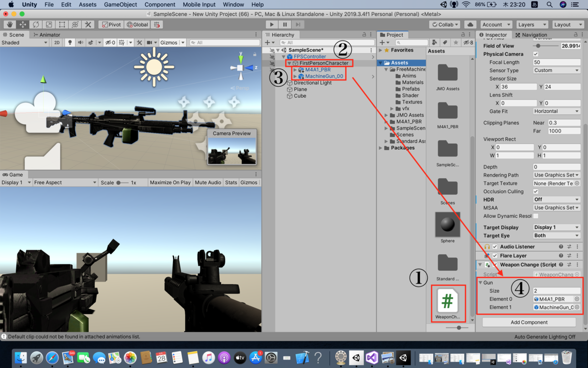Select the Hand tool
Screen dimensions: 588x368
pyautogui.click(x=10, y=24)
